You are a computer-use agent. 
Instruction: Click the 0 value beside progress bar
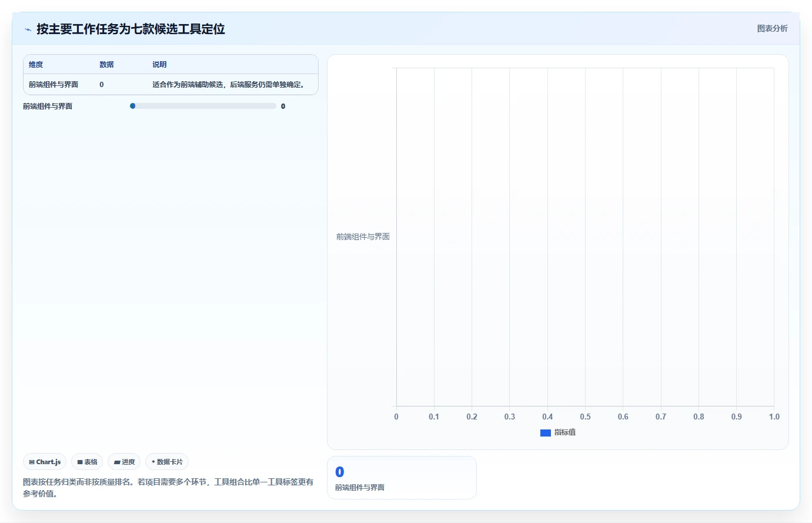coord(283,106)
